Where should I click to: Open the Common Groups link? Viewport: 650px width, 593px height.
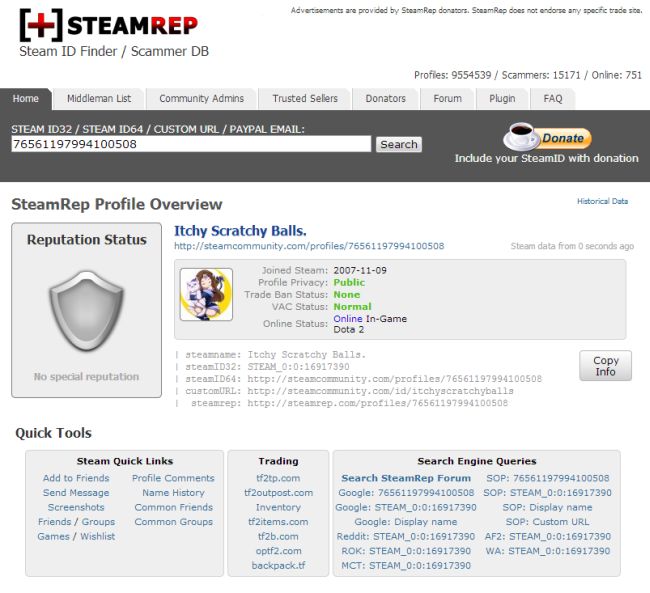pos(173,522)
